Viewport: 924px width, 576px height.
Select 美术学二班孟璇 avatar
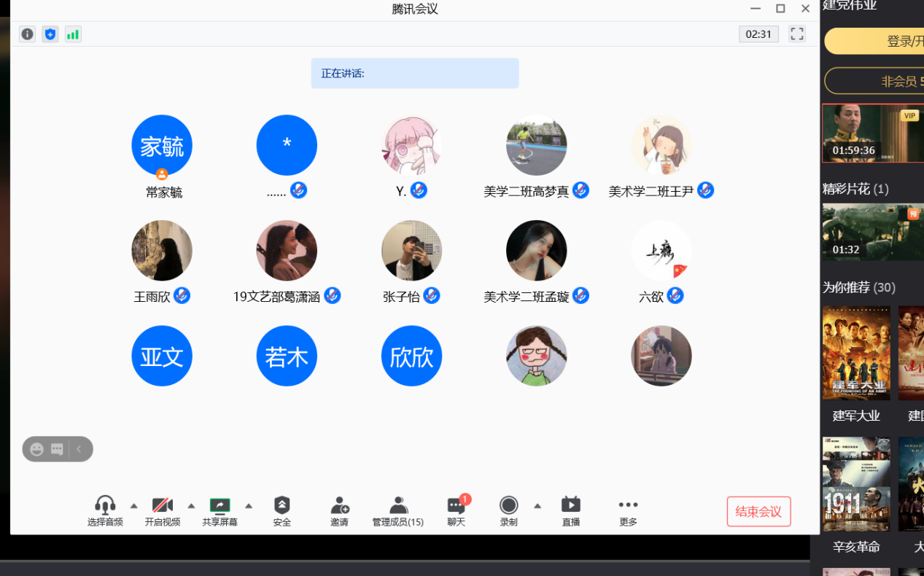point(537,250)
